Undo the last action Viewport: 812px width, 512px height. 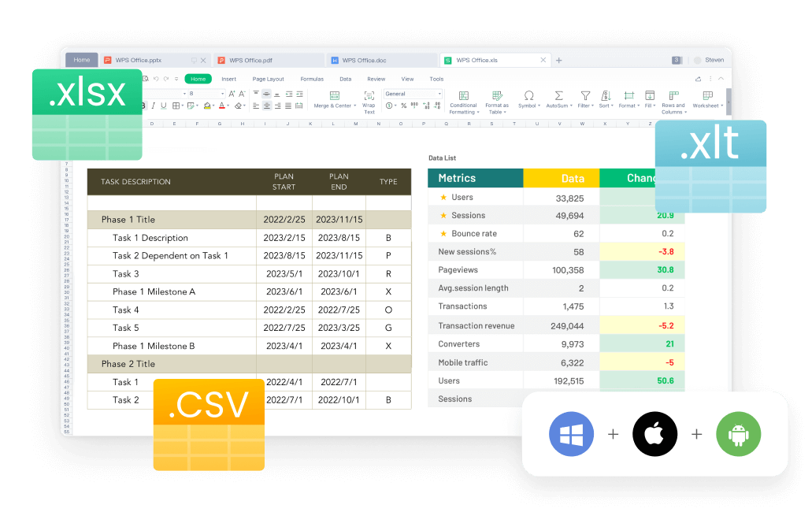[x=156, y=79]
